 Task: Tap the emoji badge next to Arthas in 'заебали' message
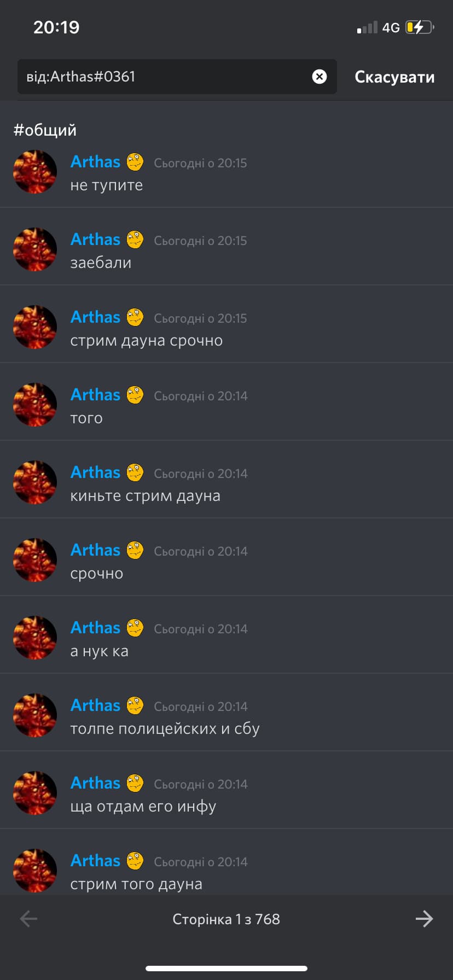135,240
